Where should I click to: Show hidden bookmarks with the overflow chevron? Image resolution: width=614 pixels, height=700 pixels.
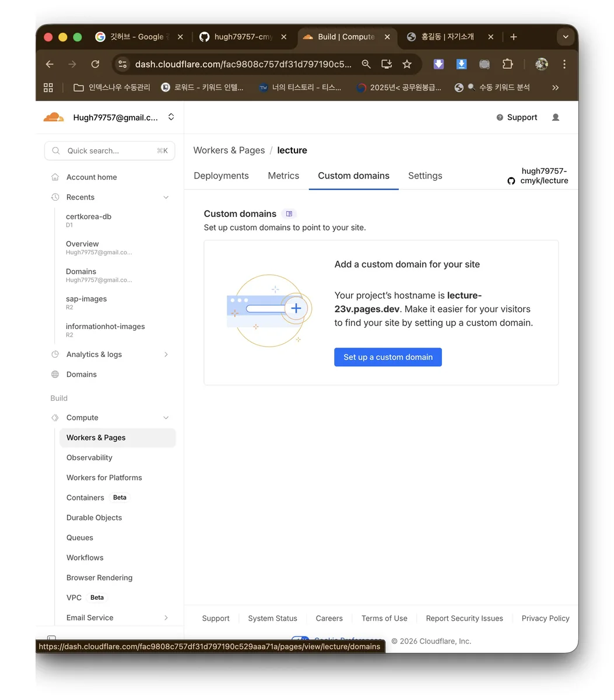click(x=555, y=87)
